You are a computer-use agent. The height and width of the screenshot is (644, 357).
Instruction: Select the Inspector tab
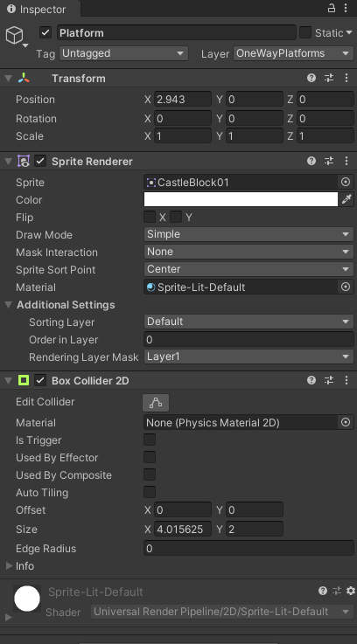pyautogui.click(x=37, y=9)
